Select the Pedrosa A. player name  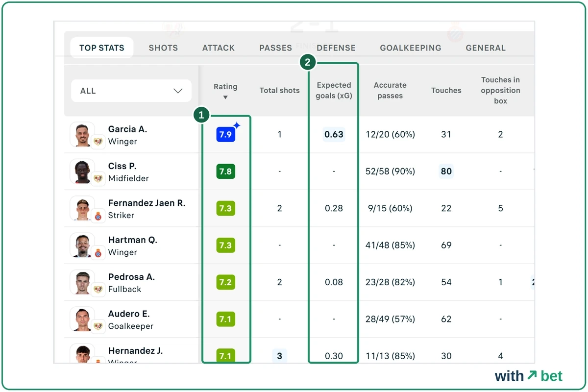pos(131,277)
